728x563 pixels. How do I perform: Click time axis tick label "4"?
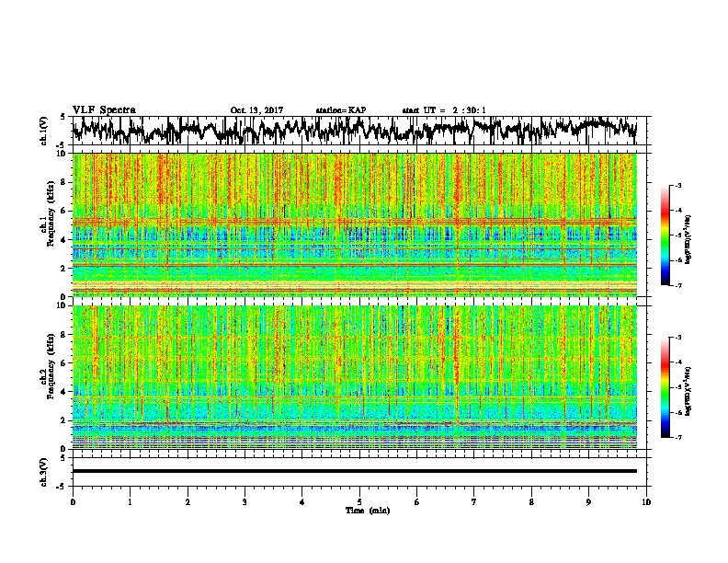tap(302, 502)
